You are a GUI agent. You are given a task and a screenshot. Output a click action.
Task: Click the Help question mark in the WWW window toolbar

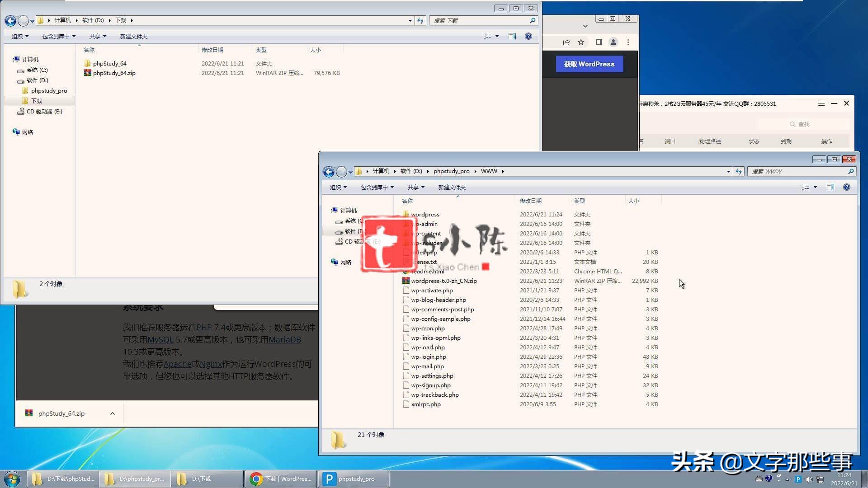[x=846, y=187]
